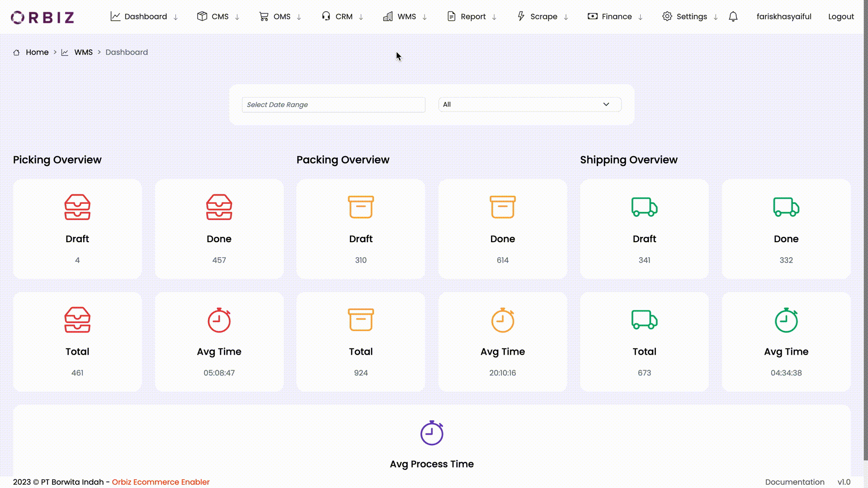868x488 pixels.
Task: Click the WMS breadcrumb link
Action: click(84, 52)
